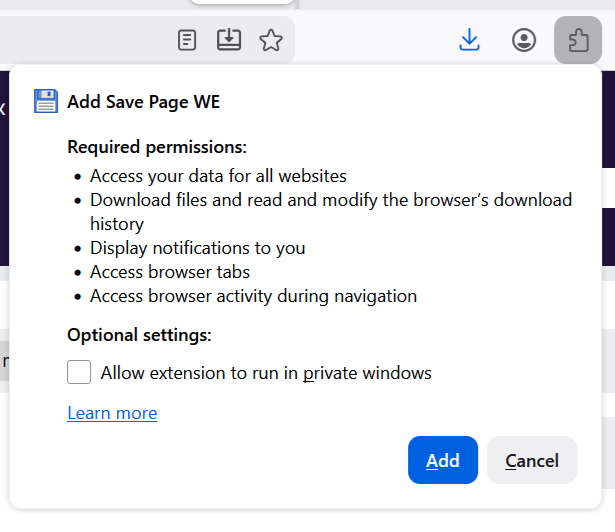Click the 'Allow extension to run in private windows' label

266,373
